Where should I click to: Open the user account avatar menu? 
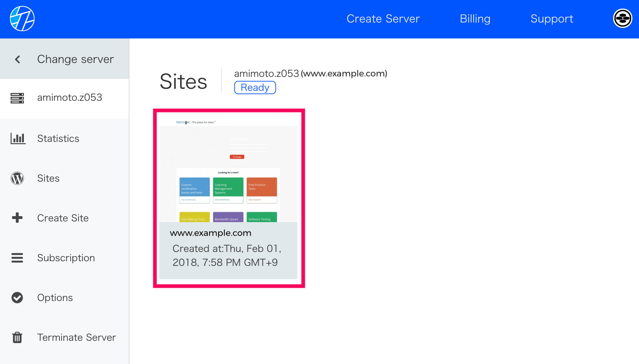623,19
